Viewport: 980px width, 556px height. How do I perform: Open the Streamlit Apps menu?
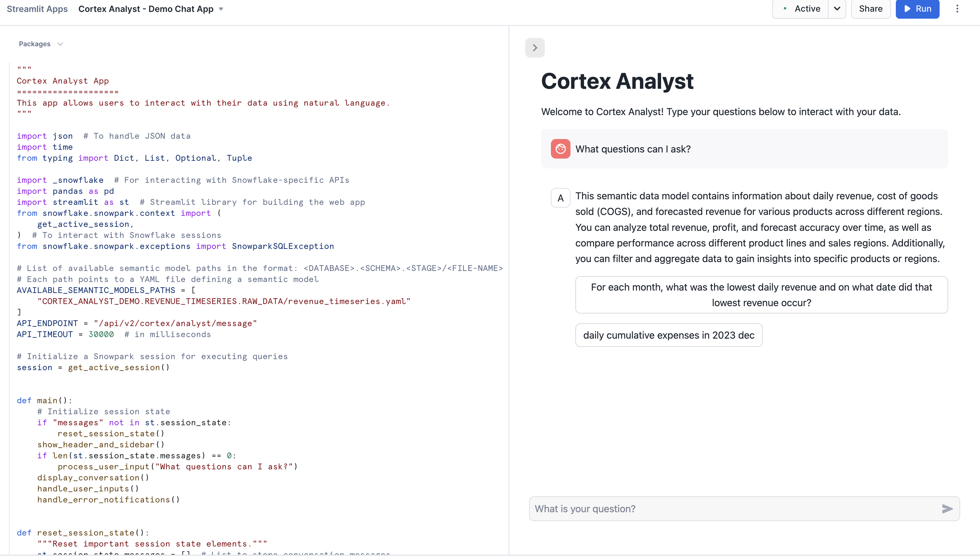click(x=37, y=9)
